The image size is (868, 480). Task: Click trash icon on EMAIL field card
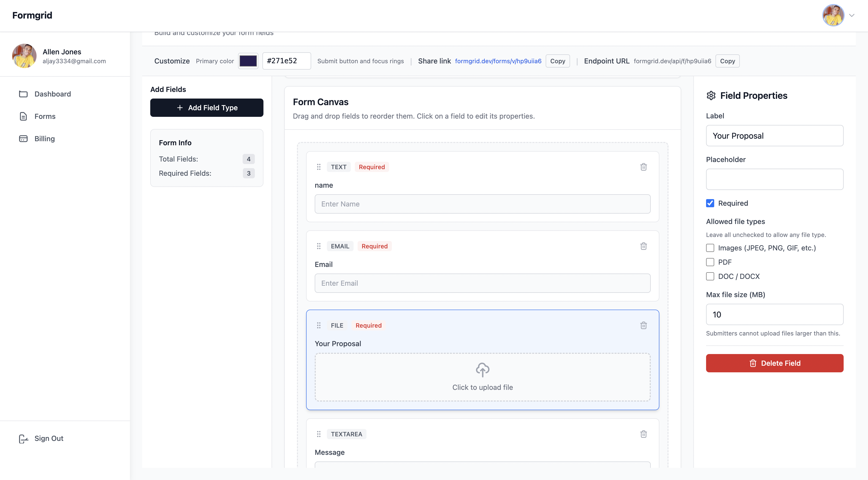pyautogui.click(x=643, y=246)
